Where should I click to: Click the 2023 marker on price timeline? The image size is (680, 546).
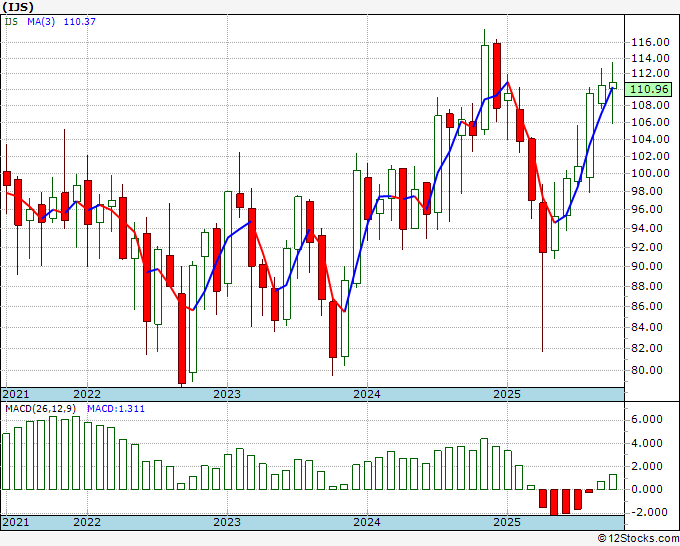point(227,394)
